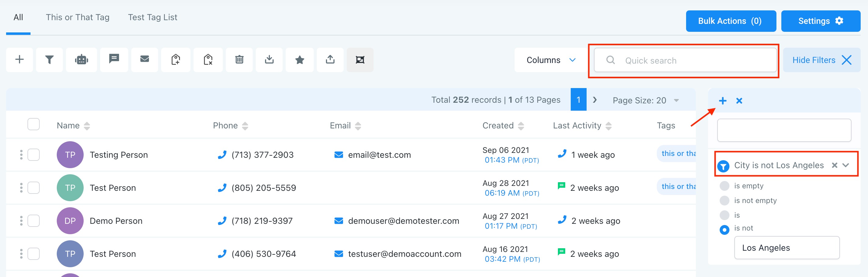The width and height of the screenshot is (868, 277).
Task: Click the green message icon on Aug 28 row
Action: point(561,186)
